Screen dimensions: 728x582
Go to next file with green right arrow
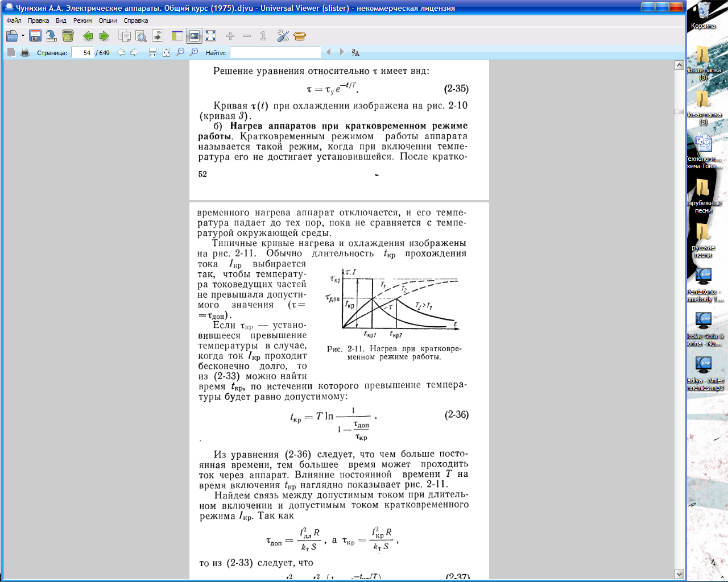pyautogui.click(x=104, y=36)
